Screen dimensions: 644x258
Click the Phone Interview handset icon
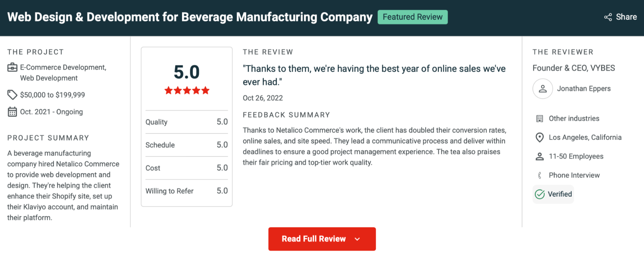539,175
